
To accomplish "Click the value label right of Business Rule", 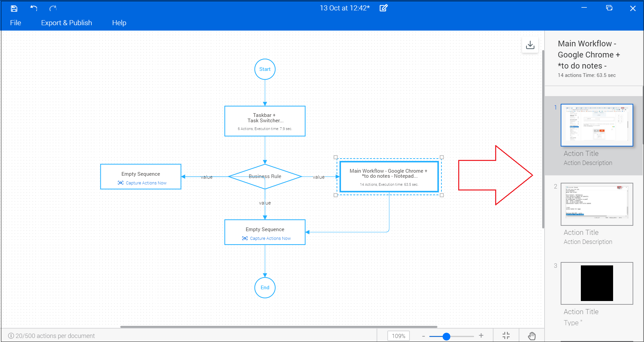I will click(x=318, y=177).
